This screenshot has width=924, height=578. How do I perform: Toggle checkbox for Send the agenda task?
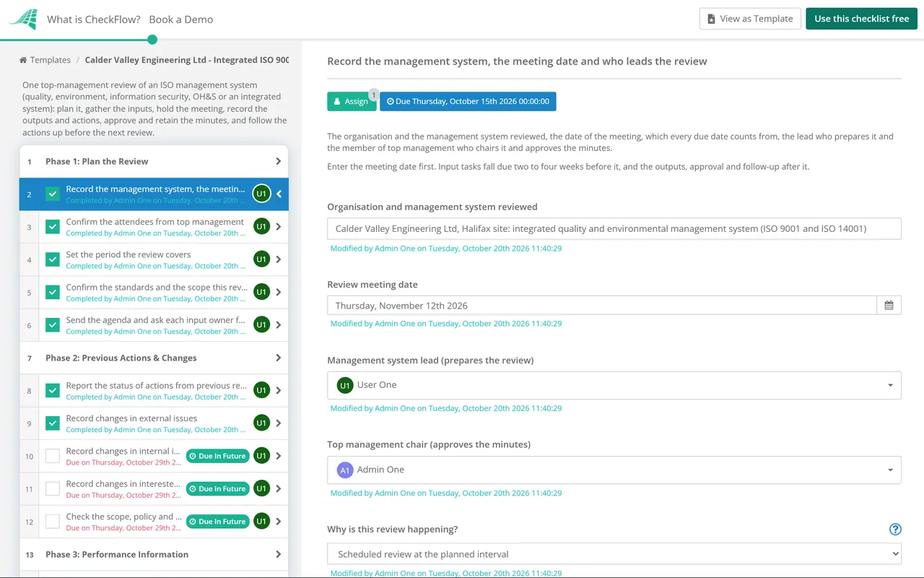coord(53,325)
